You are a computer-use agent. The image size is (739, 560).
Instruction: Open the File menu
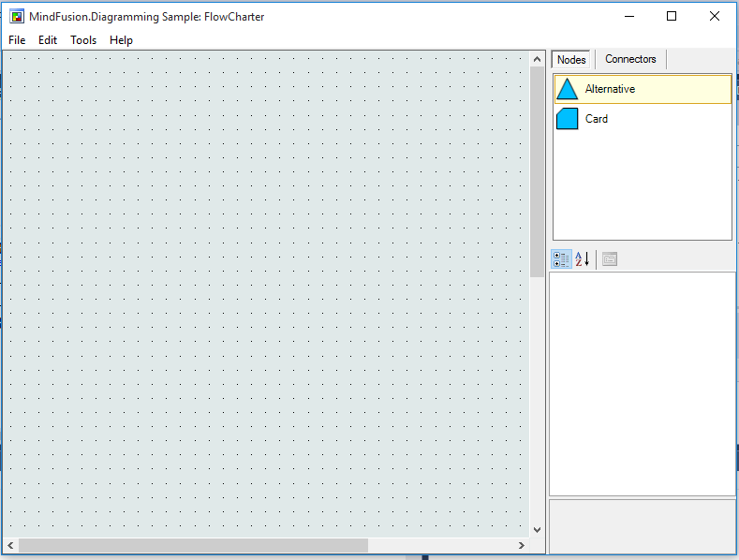click(17, 40)
